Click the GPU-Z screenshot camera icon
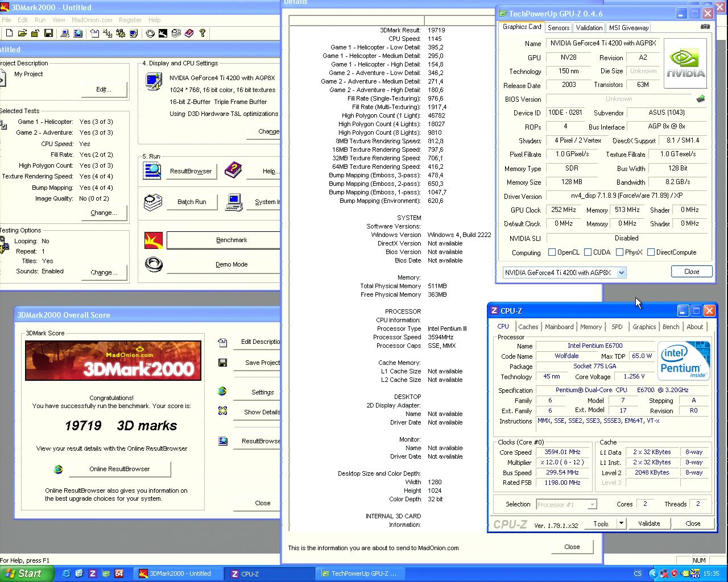This screenshot has width=728, height=582. click(x=705, y=27)
